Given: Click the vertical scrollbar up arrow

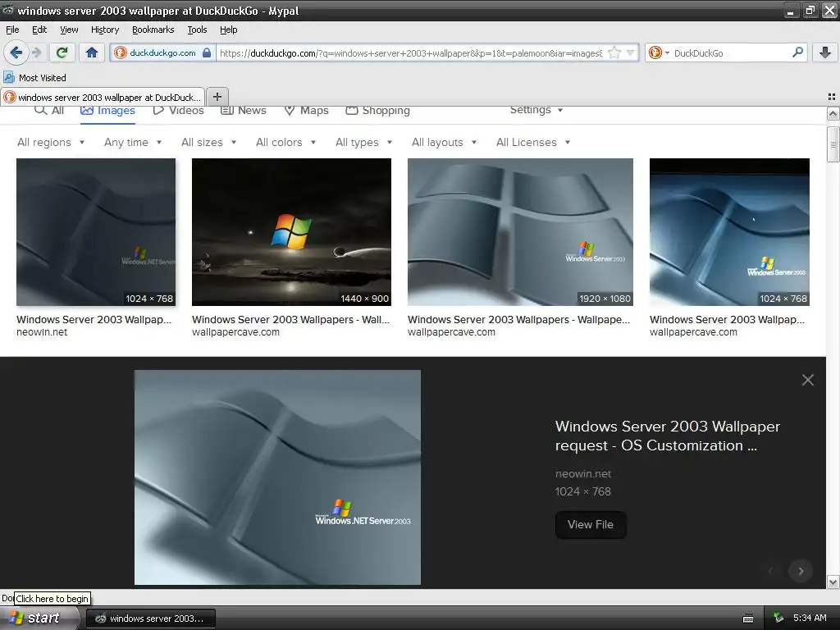Looking at the screenshot, I should click(833, 113).
